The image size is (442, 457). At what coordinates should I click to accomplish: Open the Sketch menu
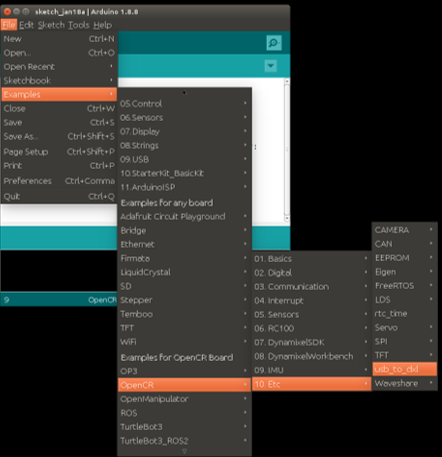pyautogui.click(x=51, y=25)
